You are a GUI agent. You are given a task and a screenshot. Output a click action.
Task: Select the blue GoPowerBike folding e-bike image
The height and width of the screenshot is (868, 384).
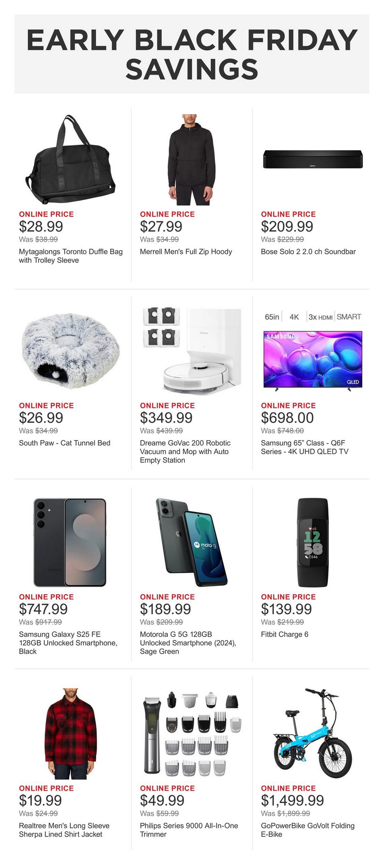312,733
